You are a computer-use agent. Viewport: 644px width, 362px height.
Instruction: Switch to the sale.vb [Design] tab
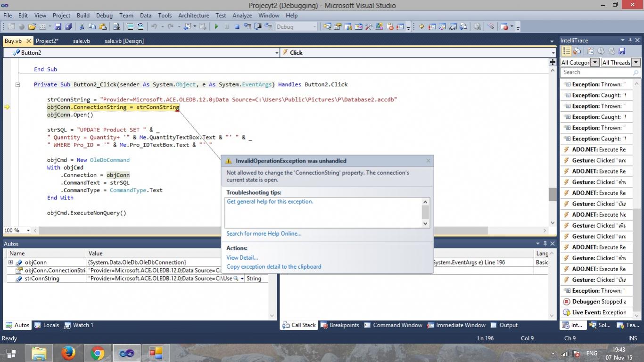124,41
